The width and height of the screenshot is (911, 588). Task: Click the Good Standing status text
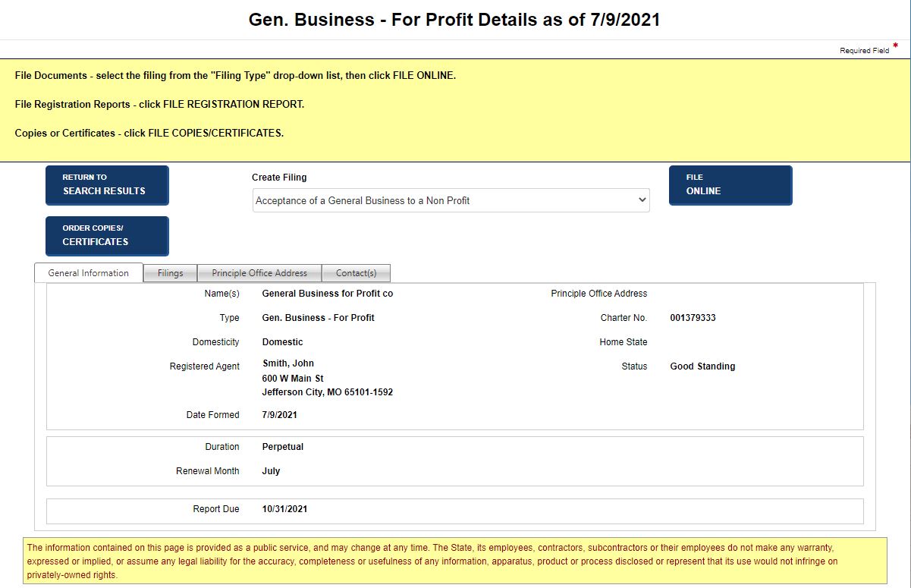[702, 366]
